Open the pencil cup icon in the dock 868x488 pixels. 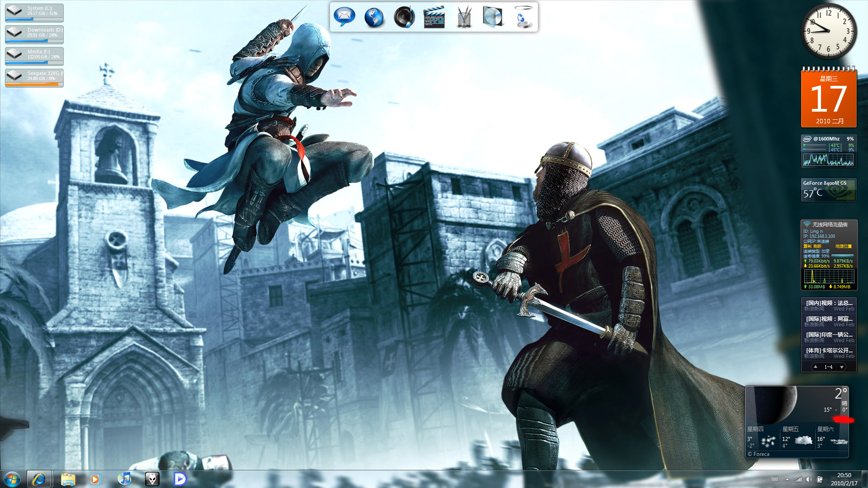(x=464, y=18)
